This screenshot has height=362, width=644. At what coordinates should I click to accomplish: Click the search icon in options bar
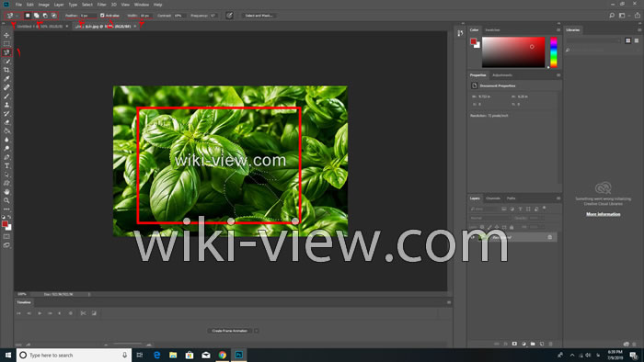click(x=612, y=16)
